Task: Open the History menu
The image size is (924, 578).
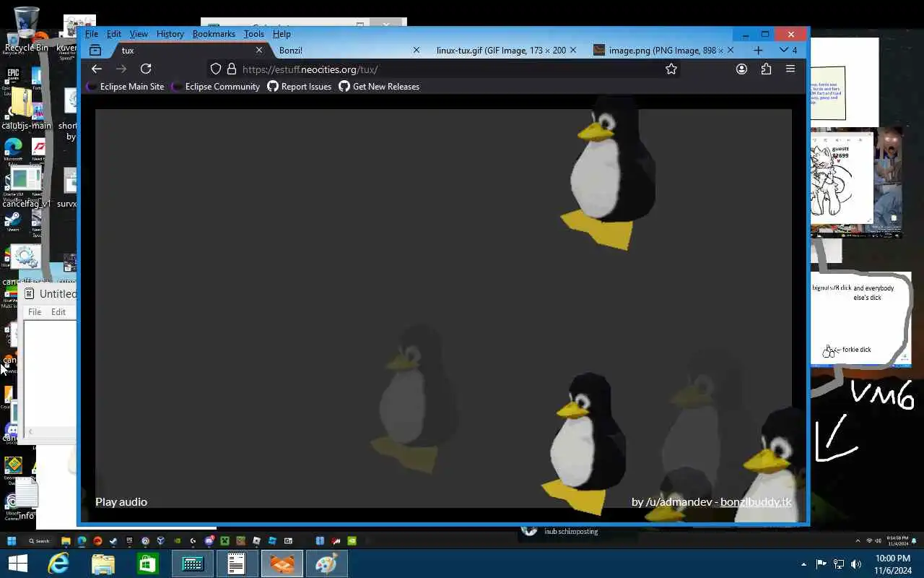Action: [x=170, y=34]
